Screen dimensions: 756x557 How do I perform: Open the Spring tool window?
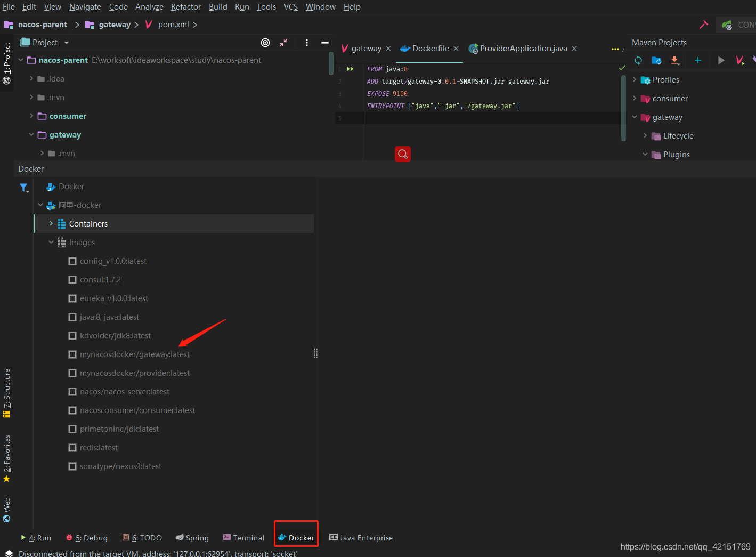pos(192,538)
